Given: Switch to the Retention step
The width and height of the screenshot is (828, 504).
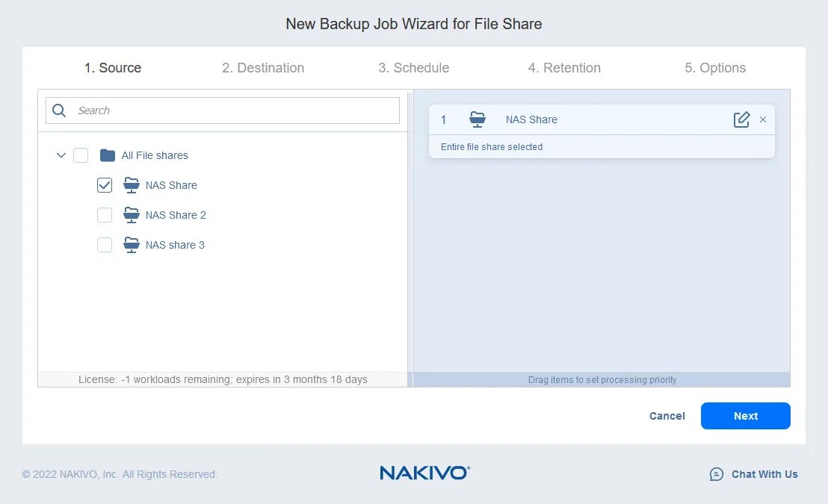Looking at the screenshot, I should pyautogui.click(x=564, y=68).
